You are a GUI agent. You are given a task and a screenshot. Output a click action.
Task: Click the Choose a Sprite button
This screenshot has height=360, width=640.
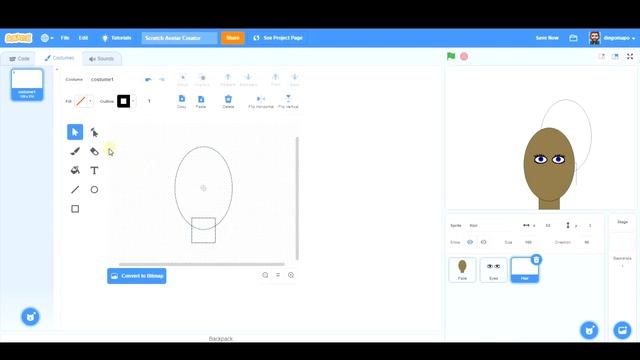[589, 330]
